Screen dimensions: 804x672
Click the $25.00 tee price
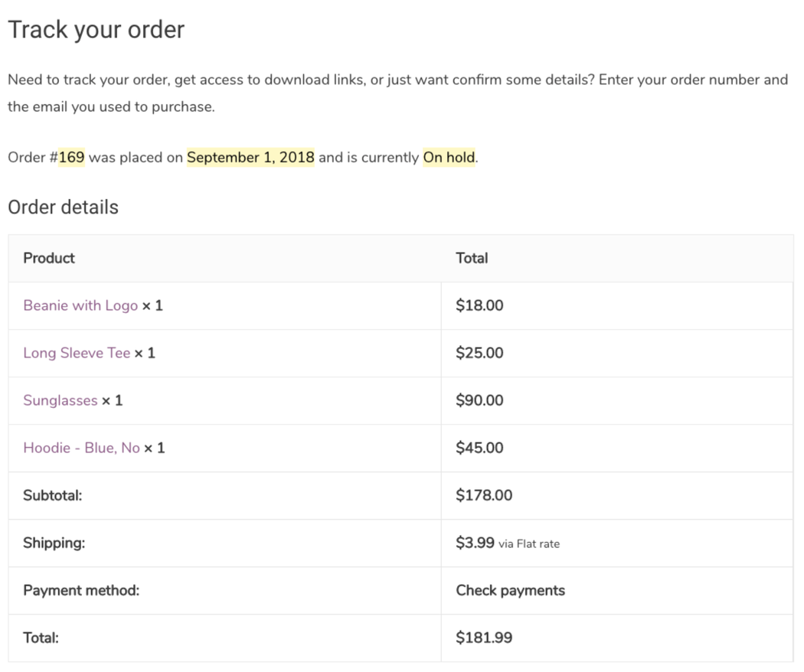pyautogui.click(x=479, y=353)
